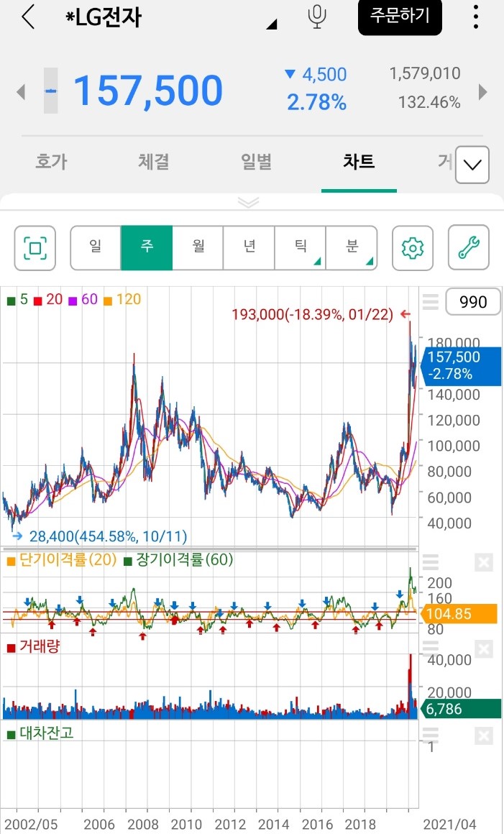Tap the blue 157,500 price axis tag

point(461,366)
